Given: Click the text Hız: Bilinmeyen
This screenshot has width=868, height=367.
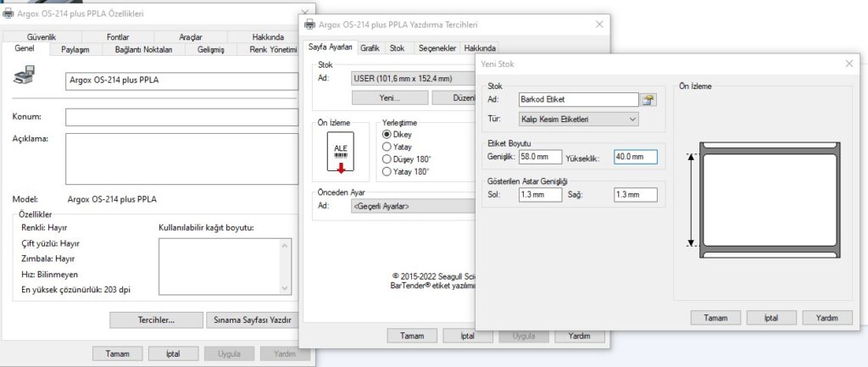Looking at the screenshot, I should pos(50,274).
